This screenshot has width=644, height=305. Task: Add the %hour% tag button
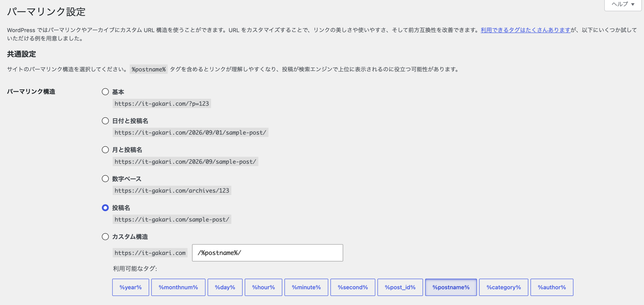click(263, 287)
